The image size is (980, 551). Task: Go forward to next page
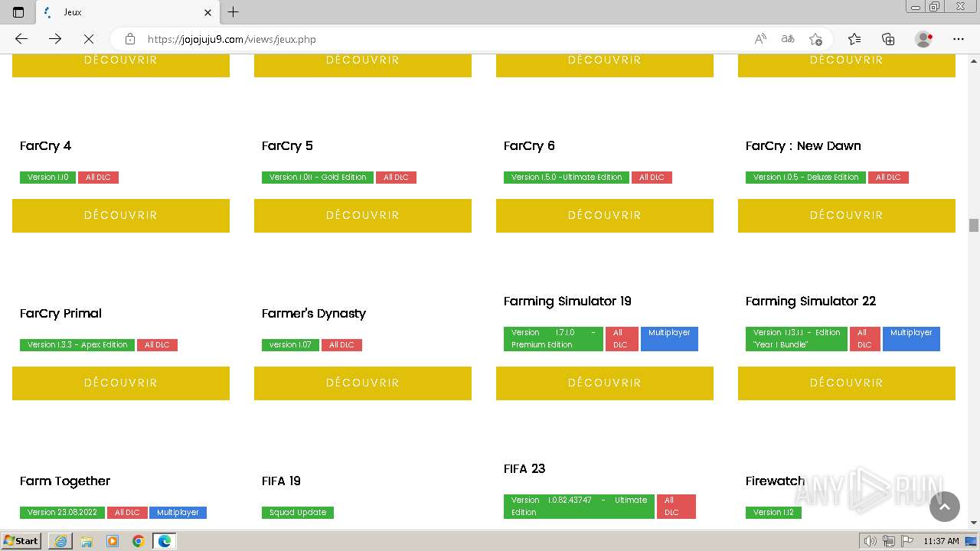[55, 39]
